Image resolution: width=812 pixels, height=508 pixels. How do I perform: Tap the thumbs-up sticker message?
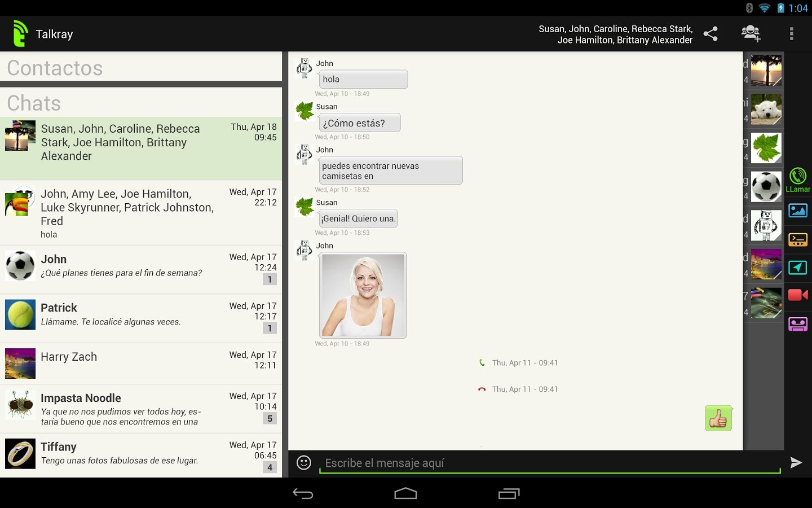718,418
